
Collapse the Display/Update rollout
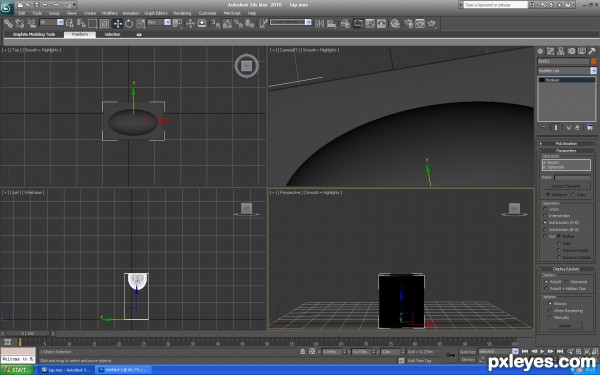point(566,269)
